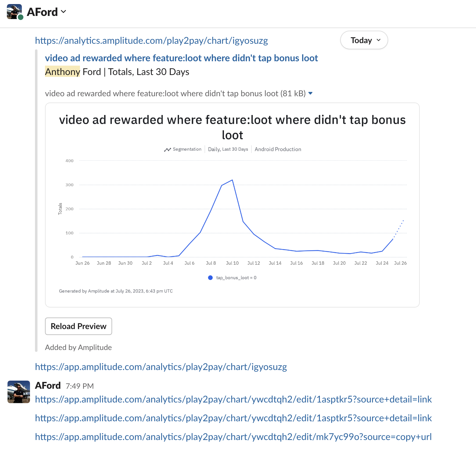The width and height of the screenshot is (476, 450).
Task: Click 'Added by Amplitude' text
Action: (x=78, y=347)
